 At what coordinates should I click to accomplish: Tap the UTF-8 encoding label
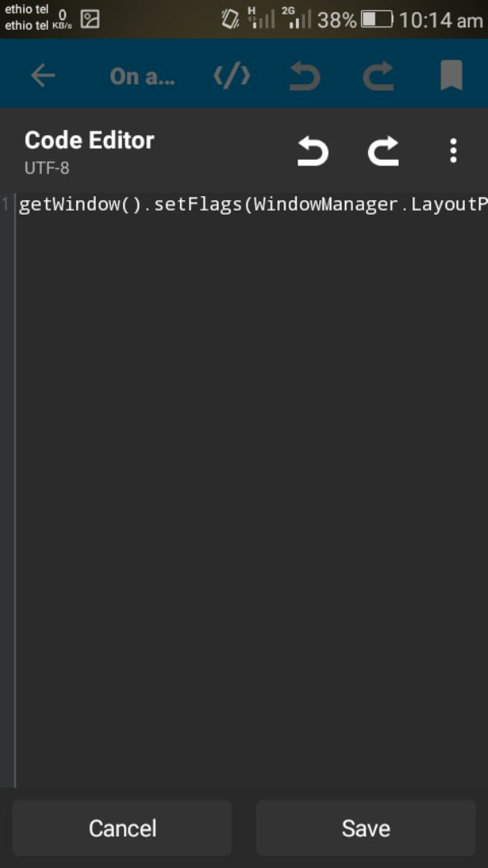coord(47,168)
